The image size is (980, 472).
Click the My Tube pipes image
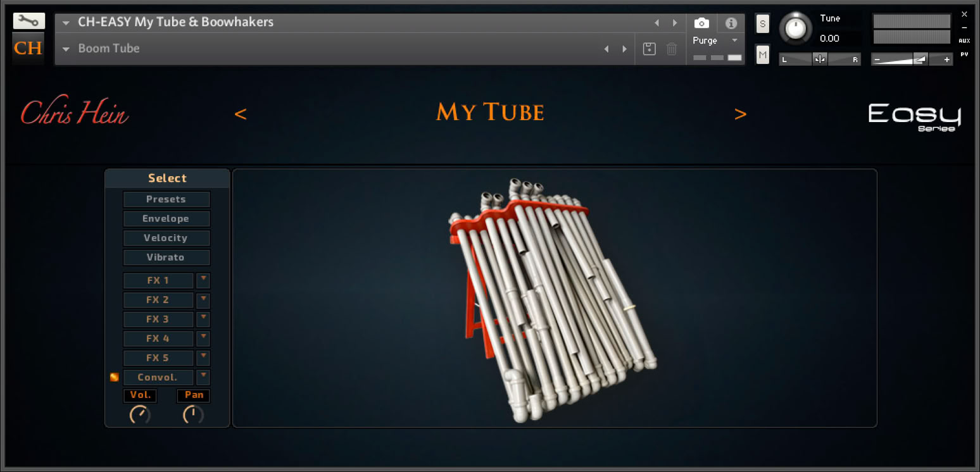tap(551, 299)
